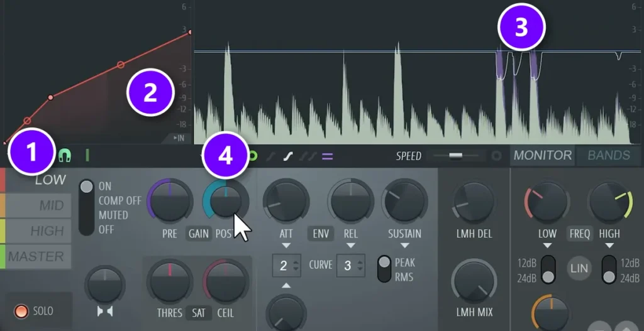Switch to the MONITOR tab

543,156
